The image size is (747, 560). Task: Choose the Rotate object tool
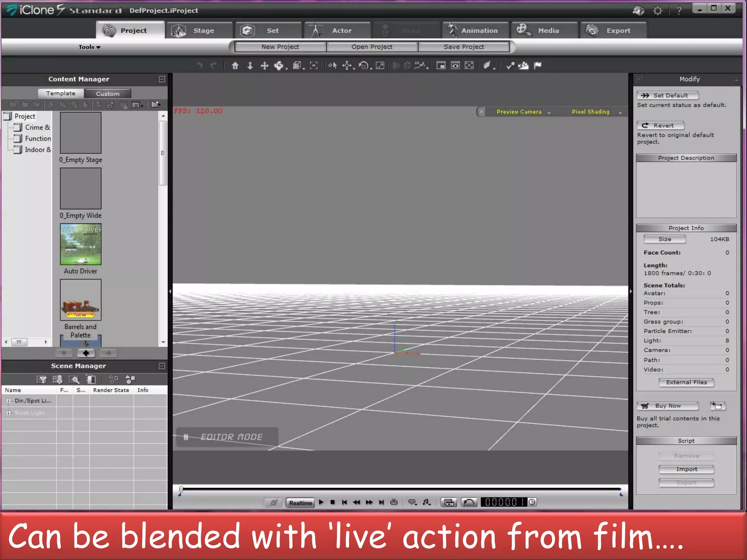[x=364, y=66]
